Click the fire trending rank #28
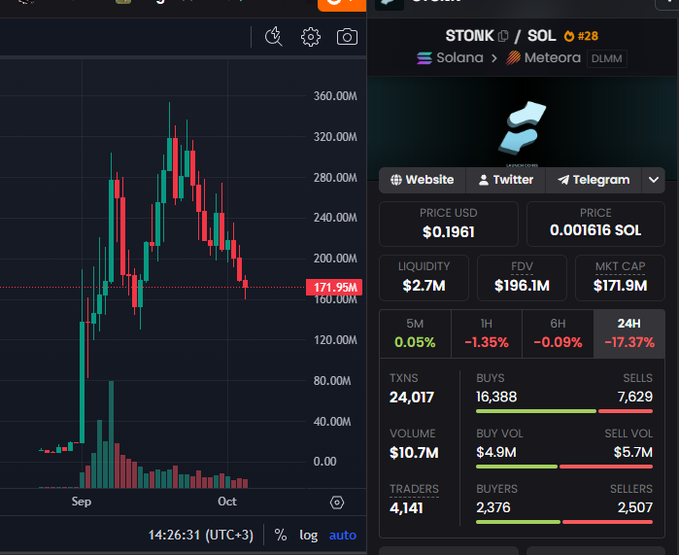The width and height of the screenshot is (679, 555). (581, 36)
